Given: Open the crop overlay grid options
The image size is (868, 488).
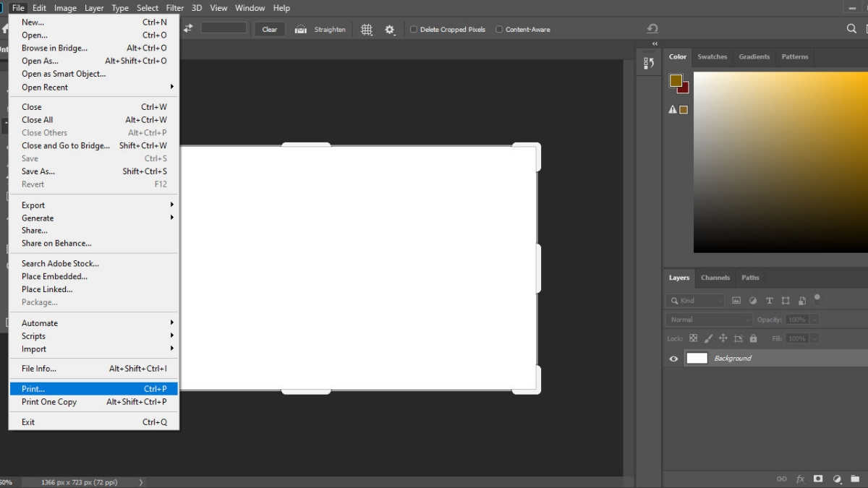Looking at the screenshot, I should coord(366,30).
